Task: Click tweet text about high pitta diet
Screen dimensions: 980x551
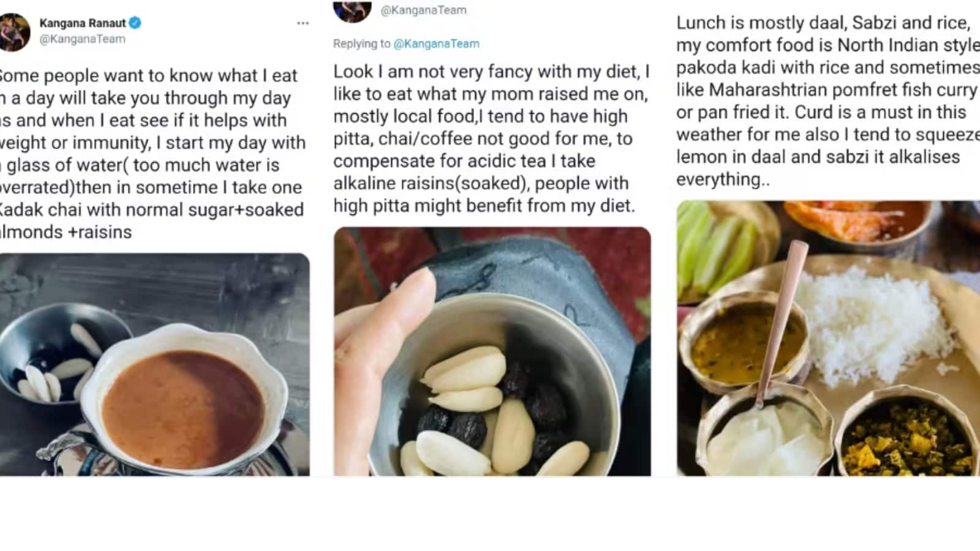Action: click(x=491, y=139)
